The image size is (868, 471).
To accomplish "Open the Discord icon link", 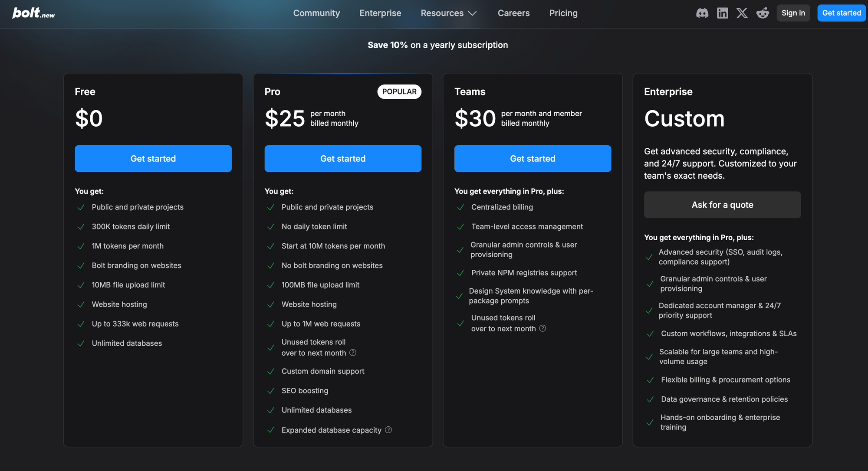I will click(x=702, y=13).
